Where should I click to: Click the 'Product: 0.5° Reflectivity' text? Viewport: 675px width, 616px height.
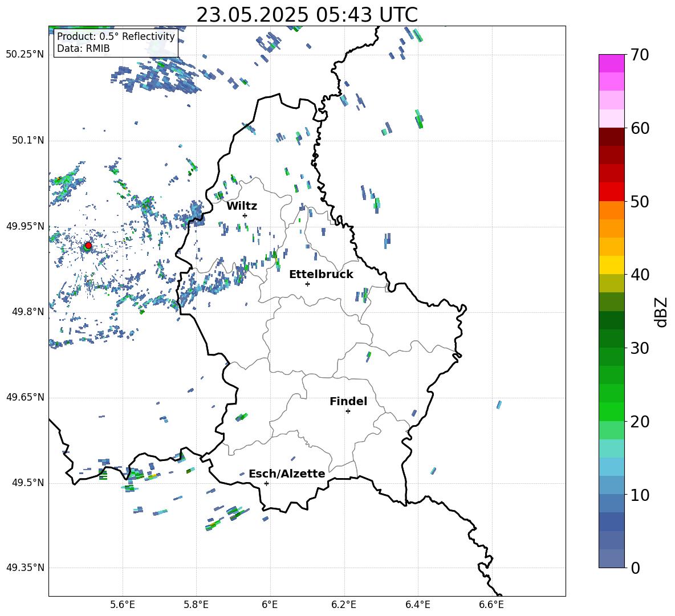point(116,36)
